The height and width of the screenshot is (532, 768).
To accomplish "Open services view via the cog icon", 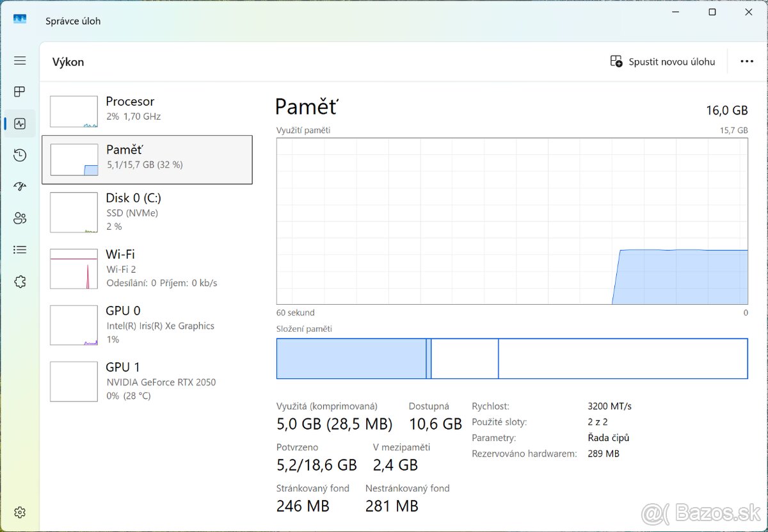I will pos(20,282).
